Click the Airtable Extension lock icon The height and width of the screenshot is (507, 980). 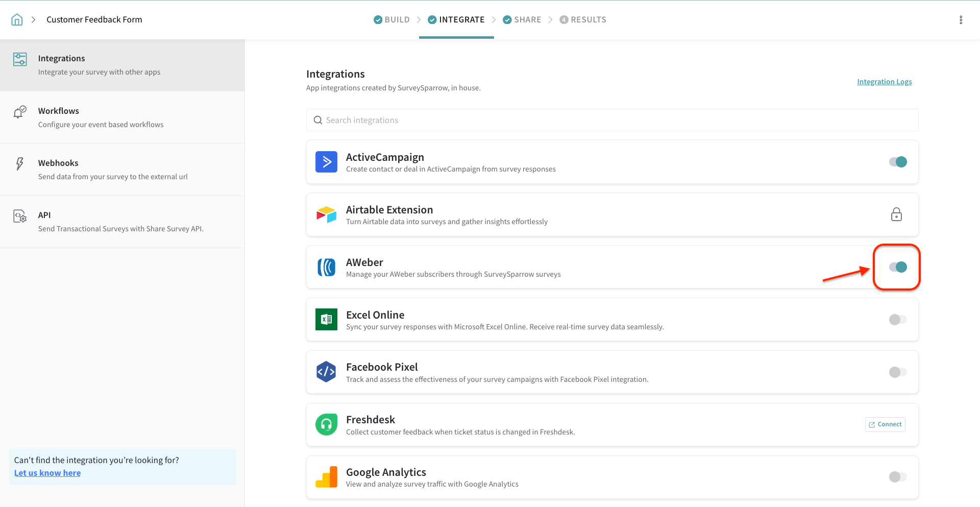[x=896, y=214]
